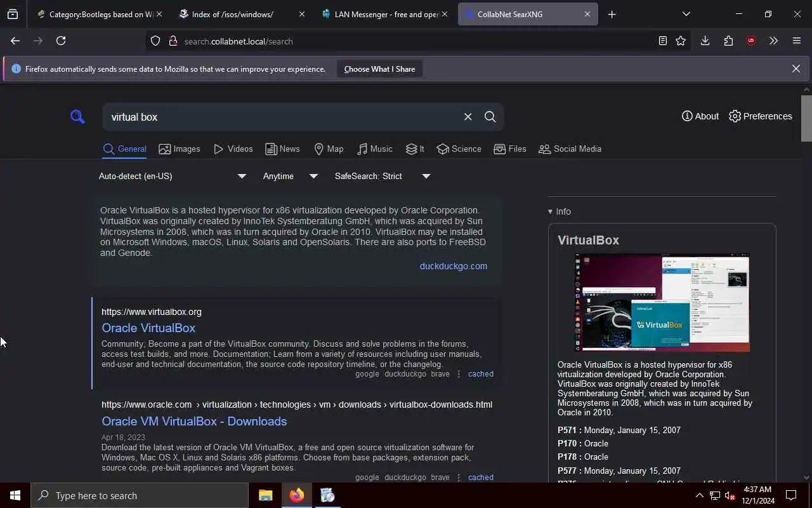Switch to IT category
Viewport: 812px width, 508px height.
click(x=415, y=149)
